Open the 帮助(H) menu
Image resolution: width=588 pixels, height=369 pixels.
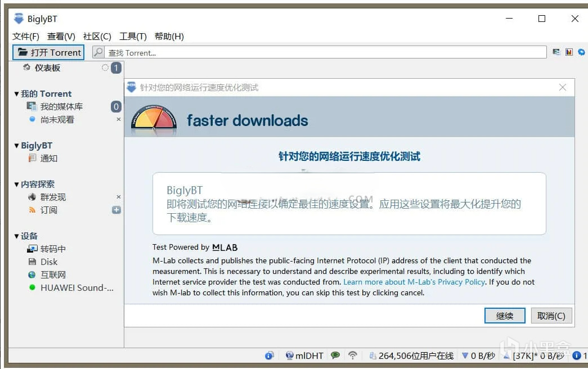point(169,37)
